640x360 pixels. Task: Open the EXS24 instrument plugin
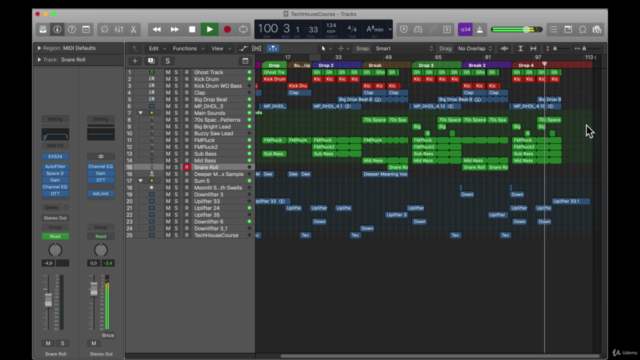click(55, 156)
